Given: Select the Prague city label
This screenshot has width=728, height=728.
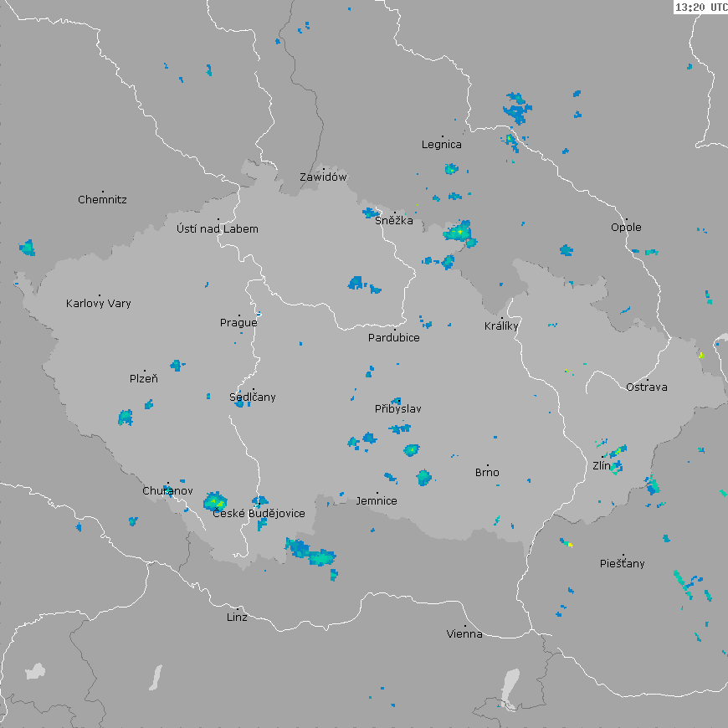Looking at the screenshot, I should point(238,322).
